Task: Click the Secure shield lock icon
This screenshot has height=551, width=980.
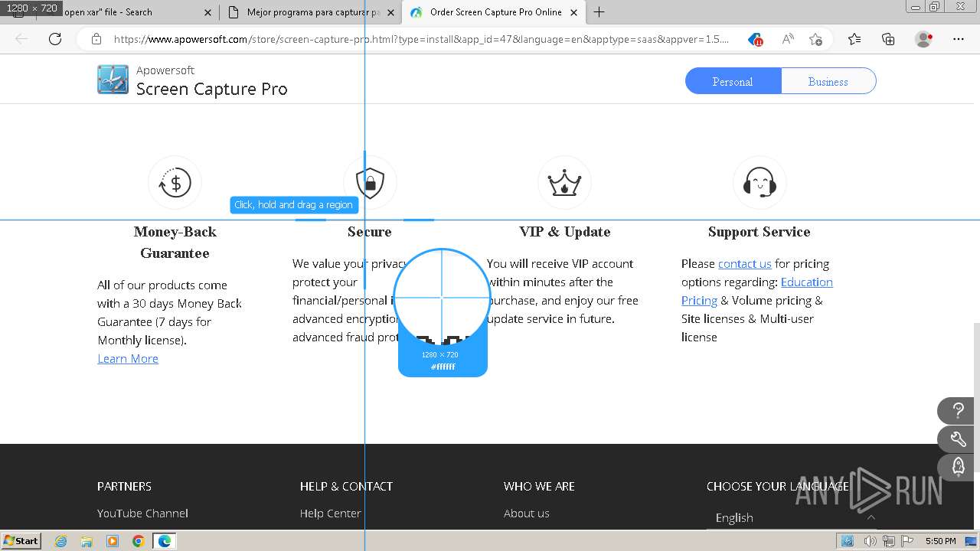Action: pyautogui.click(x=370, y=183)
